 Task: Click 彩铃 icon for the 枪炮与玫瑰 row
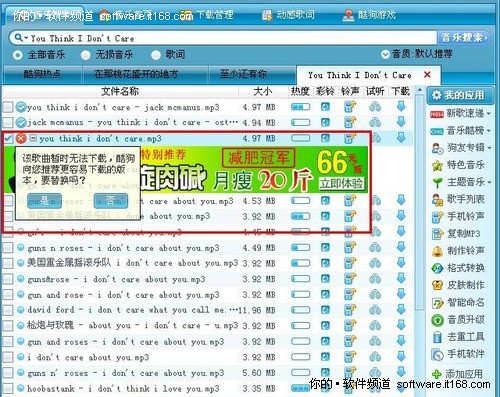[325, 325]
